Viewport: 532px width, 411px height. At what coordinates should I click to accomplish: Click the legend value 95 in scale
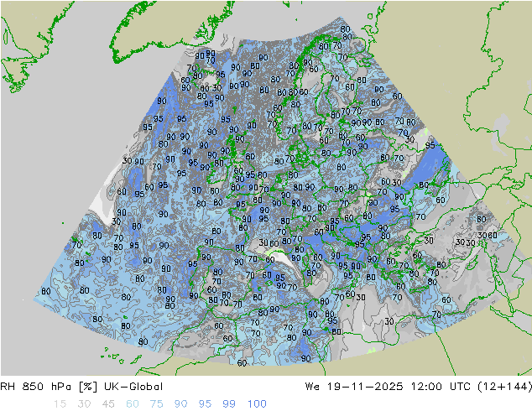(x=205, y=404)
